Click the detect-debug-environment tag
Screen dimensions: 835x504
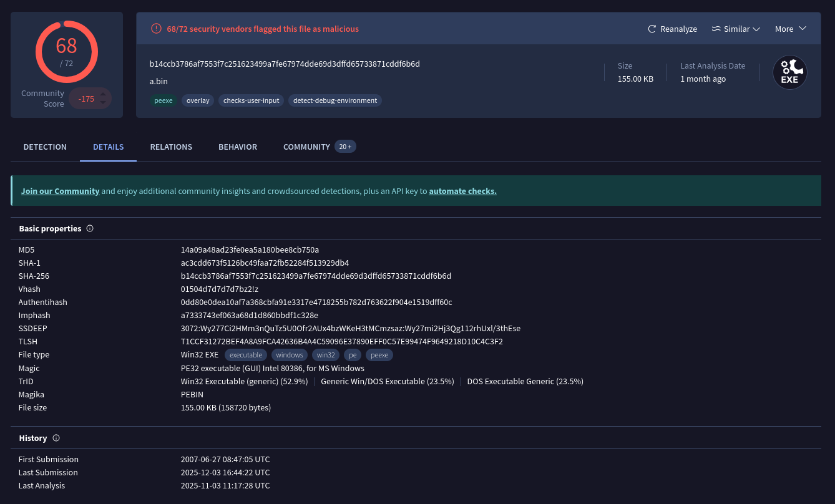(x=335, y=100)
